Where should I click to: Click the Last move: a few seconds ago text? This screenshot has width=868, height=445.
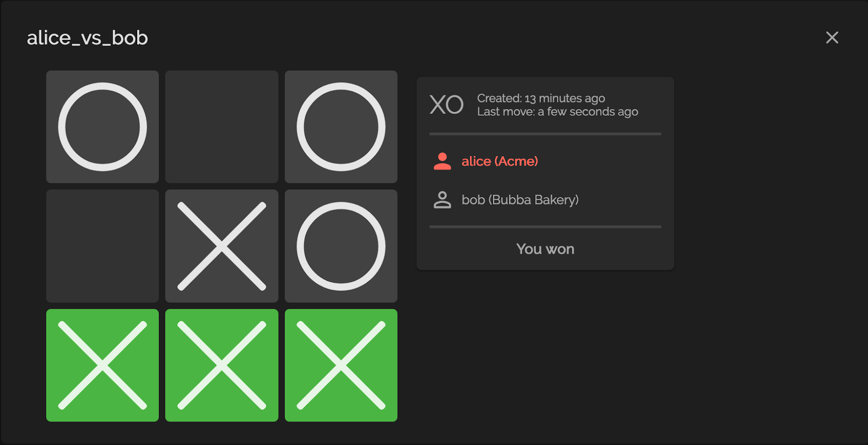tap(557, 111)
